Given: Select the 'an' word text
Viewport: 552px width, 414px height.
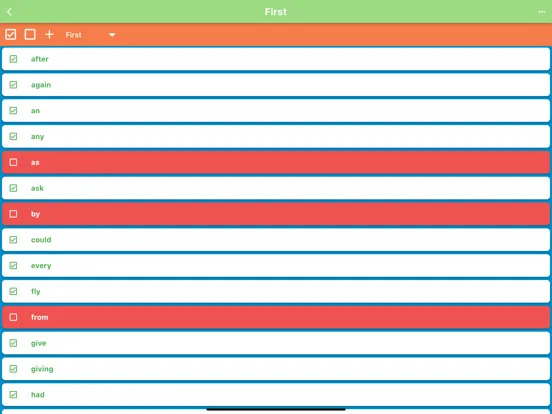Looking at the screenshot, I should point(35,111).
